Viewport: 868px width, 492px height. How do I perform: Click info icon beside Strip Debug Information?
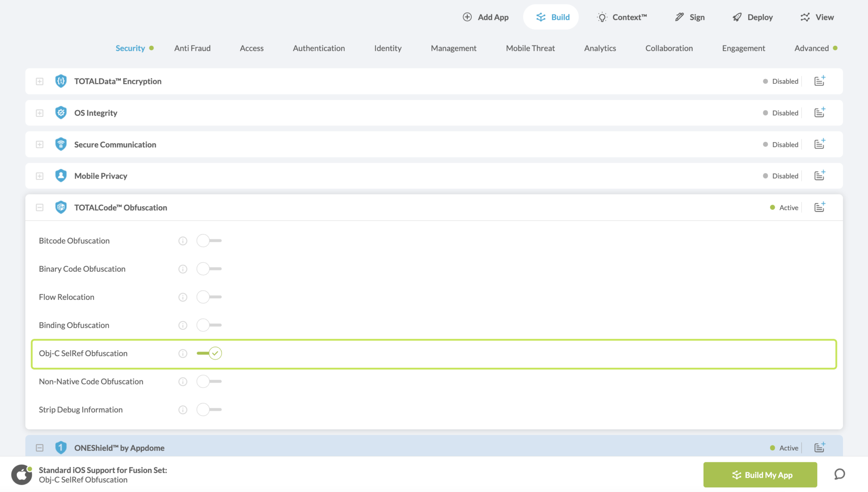coord(183,410)
